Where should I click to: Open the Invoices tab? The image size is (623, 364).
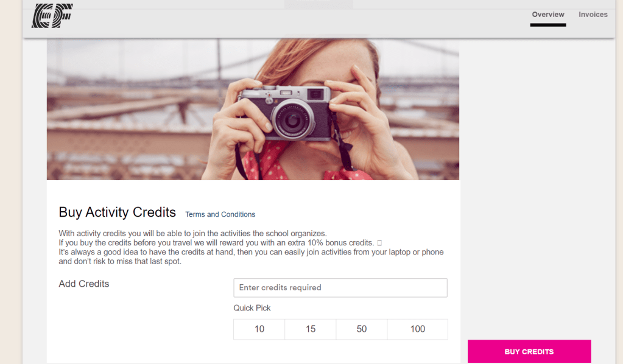(593, 15)
